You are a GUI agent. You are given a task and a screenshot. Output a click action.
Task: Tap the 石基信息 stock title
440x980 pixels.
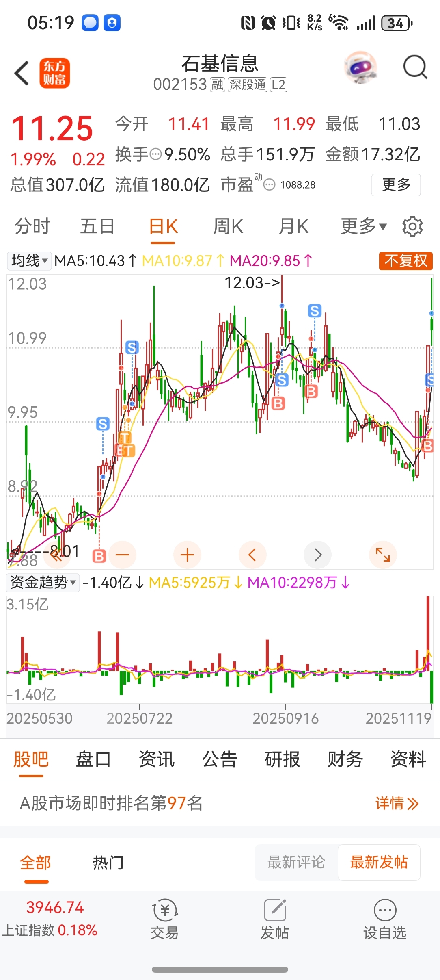coord(220,64)
